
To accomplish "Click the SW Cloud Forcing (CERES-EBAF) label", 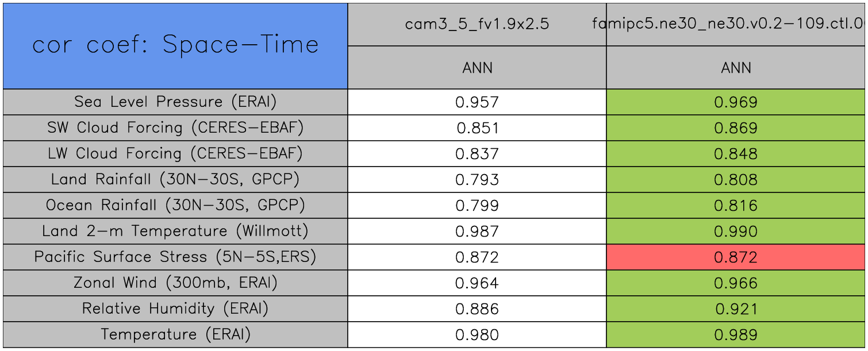I will pos(175,128).
